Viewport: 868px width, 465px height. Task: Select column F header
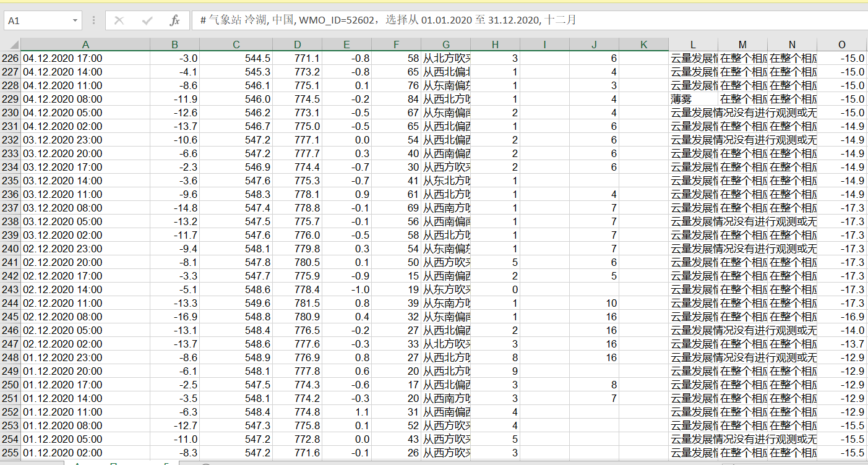[396, 45]
